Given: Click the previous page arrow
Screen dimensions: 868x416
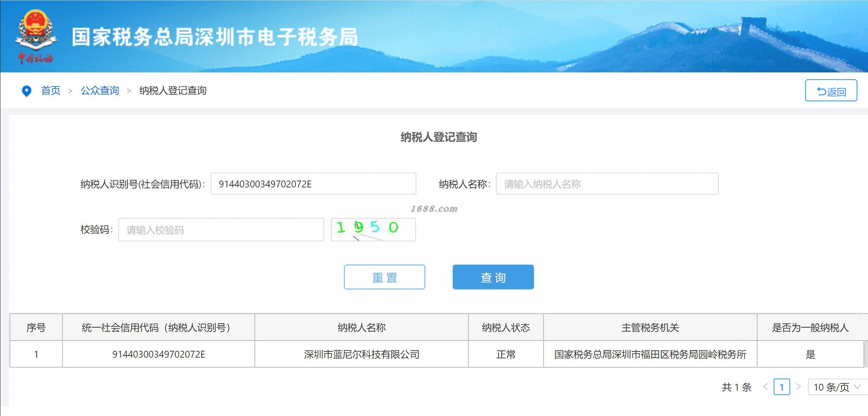Looking at the screenshot, I should (x=765, y=387).
